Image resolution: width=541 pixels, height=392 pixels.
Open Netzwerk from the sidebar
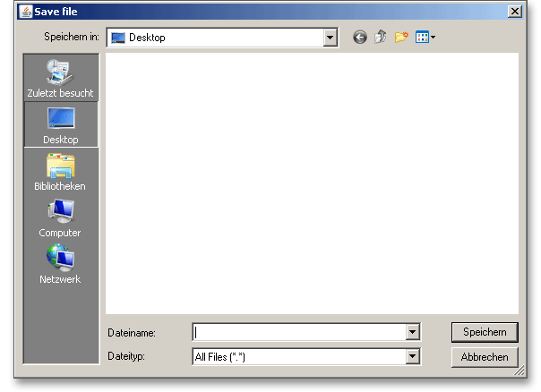60,264
